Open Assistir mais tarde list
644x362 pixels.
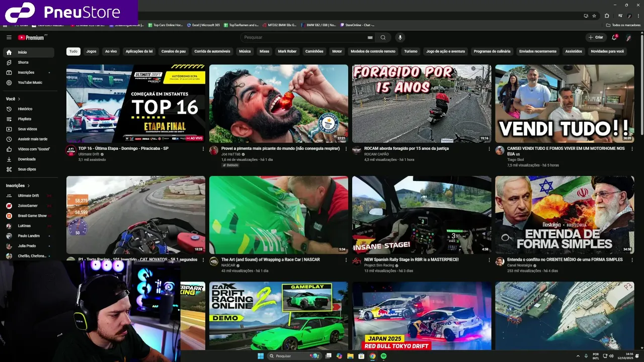(29, 139)
